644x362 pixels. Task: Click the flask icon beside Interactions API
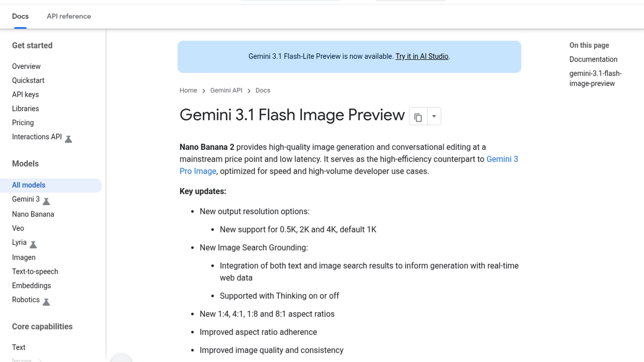68,139
